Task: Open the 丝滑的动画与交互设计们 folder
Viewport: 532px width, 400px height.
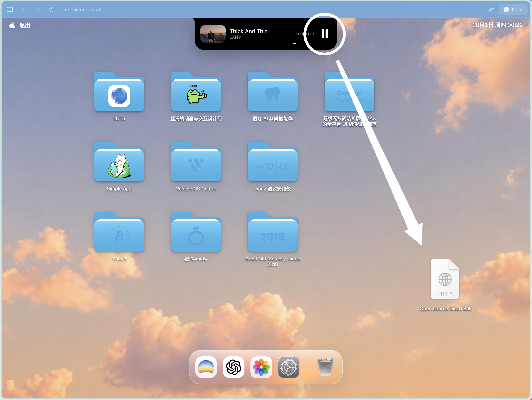Action: (196, 92)
